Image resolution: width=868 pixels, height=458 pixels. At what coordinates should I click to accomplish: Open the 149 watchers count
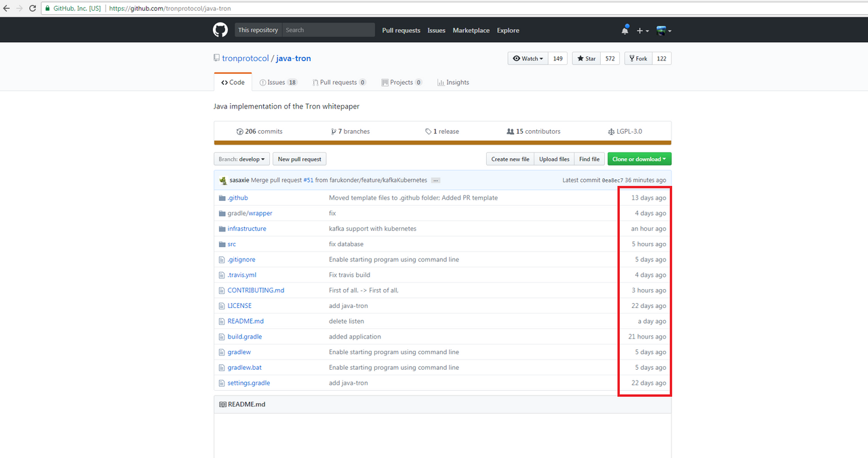pyautogui.click(x=557, y=59)
